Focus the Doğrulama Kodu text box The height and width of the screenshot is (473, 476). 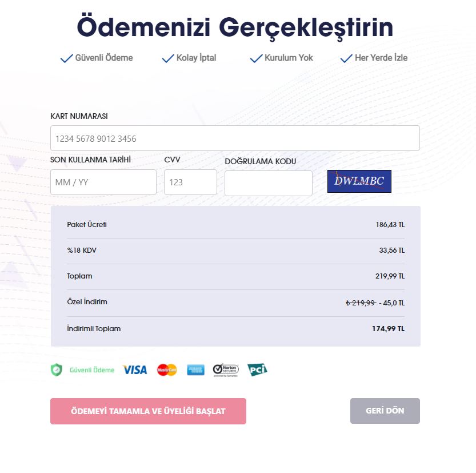pos(269,183)
